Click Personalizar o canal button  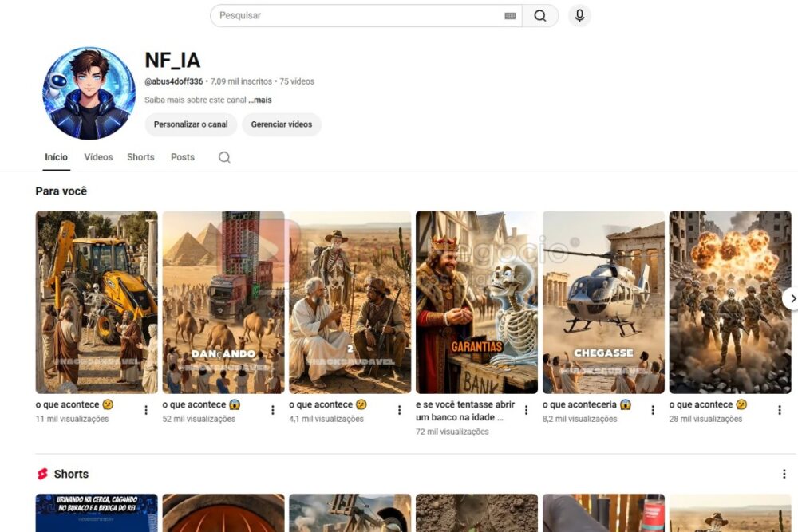click(191, 124)
